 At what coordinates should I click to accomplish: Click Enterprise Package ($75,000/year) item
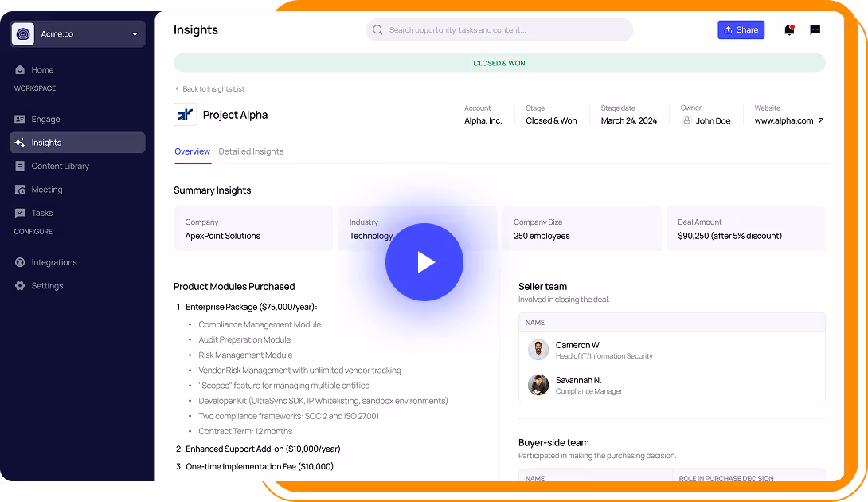(252, 307)
